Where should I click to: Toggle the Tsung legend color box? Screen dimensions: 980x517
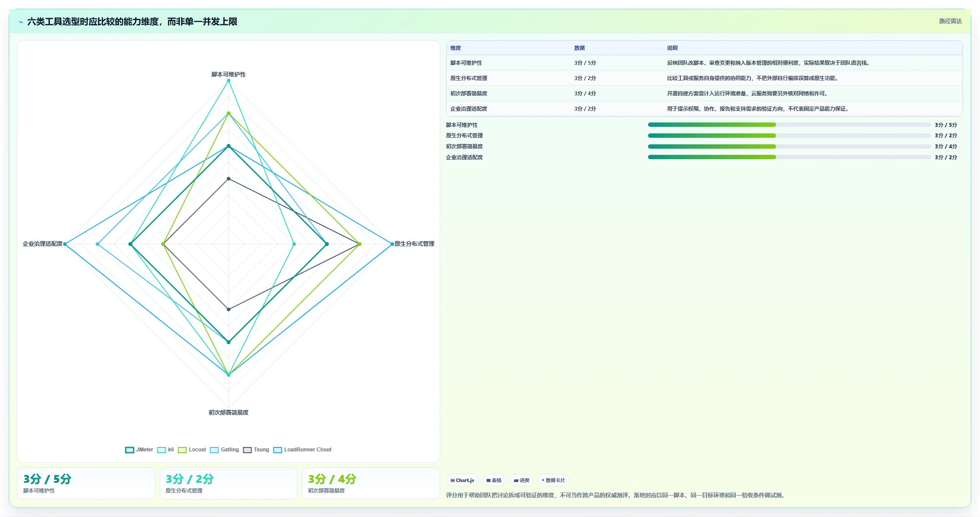(x=247, y=450)
